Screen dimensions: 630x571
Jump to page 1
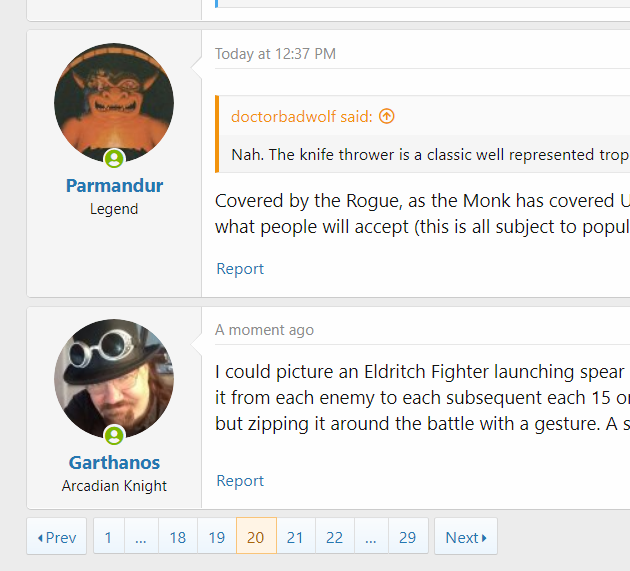[108, 537]
